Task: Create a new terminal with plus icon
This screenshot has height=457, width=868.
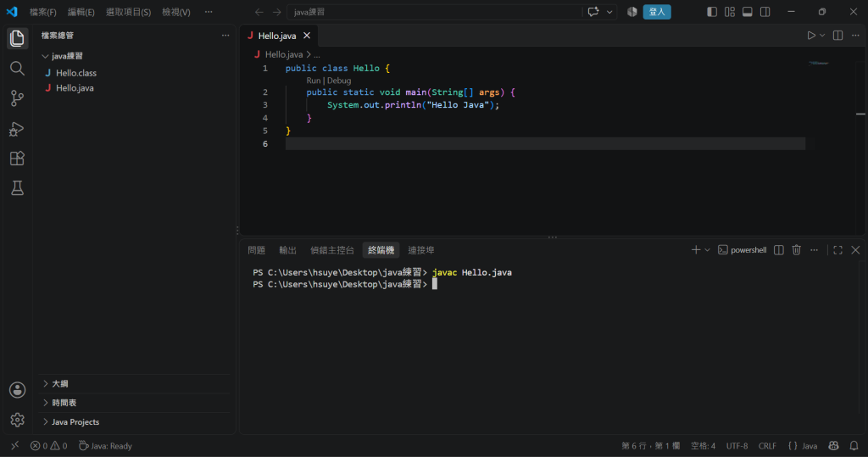Action: pyautogui.click(x=696, y=250)
